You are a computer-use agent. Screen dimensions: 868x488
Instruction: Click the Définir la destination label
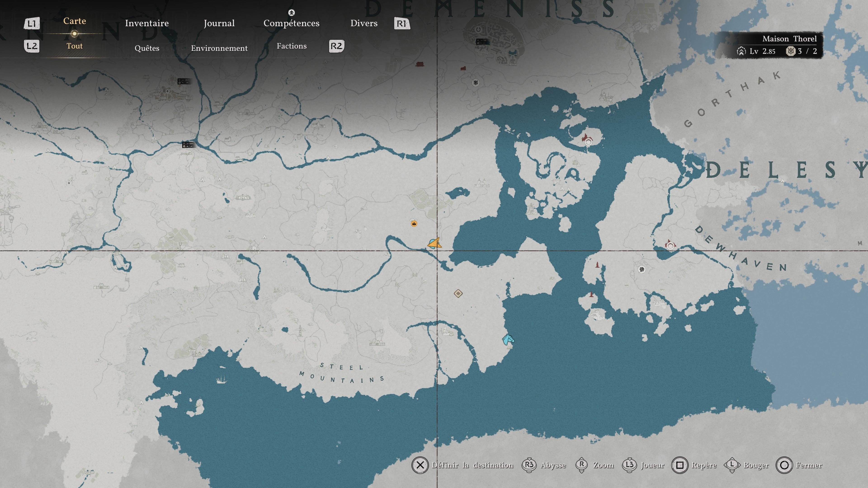pyautogui.click(x=472, y=465)
